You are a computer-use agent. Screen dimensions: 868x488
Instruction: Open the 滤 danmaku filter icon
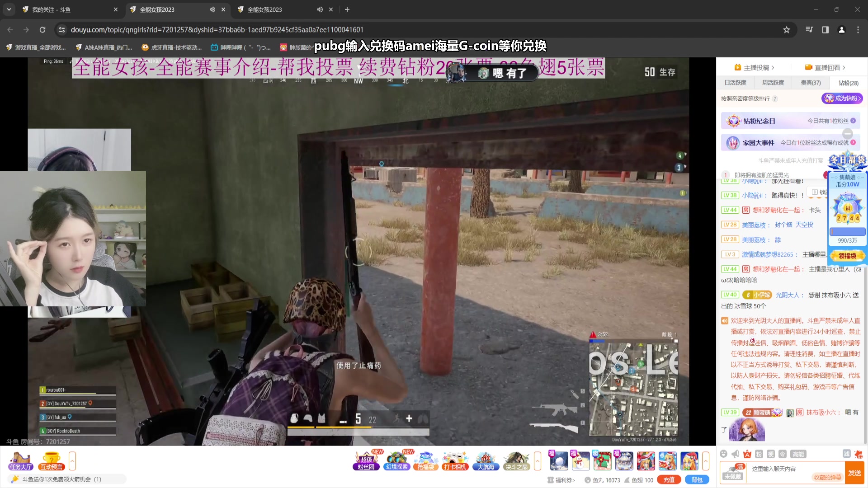[847, 454]
